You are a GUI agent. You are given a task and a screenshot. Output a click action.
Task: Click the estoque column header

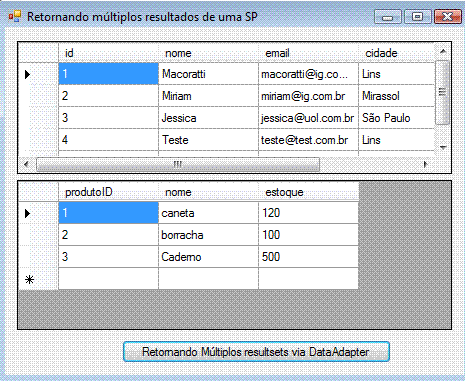point(308,192)
